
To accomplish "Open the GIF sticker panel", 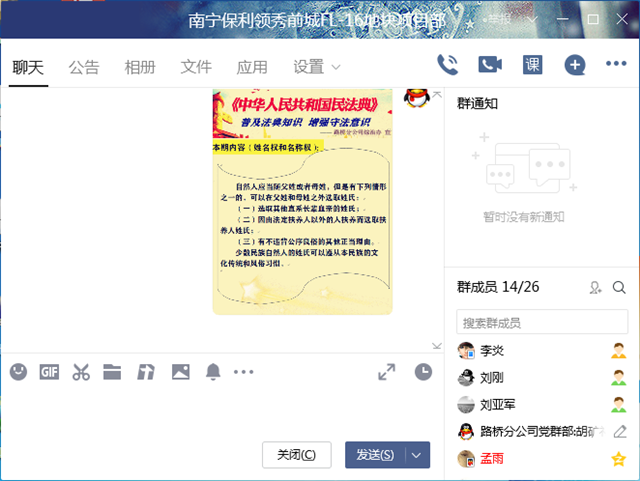I will coord(50,372).
